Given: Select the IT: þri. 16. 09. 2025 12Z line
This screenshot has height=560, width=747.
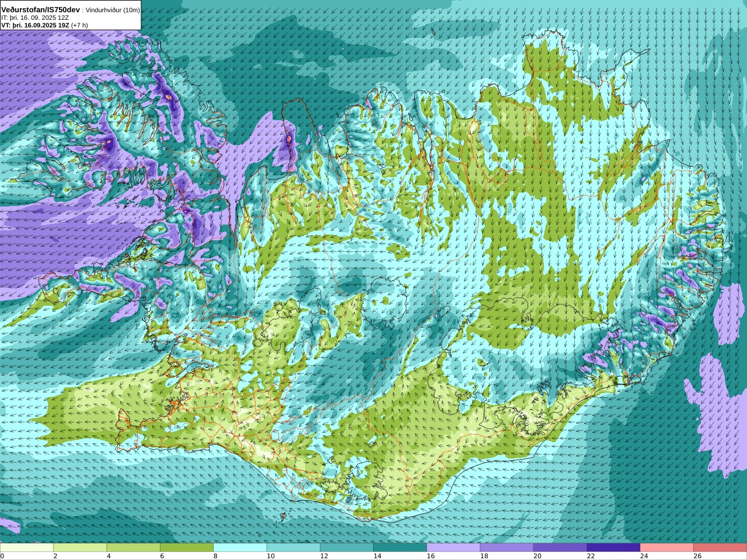Looking at the screenshot, I should tap(35, 17).
